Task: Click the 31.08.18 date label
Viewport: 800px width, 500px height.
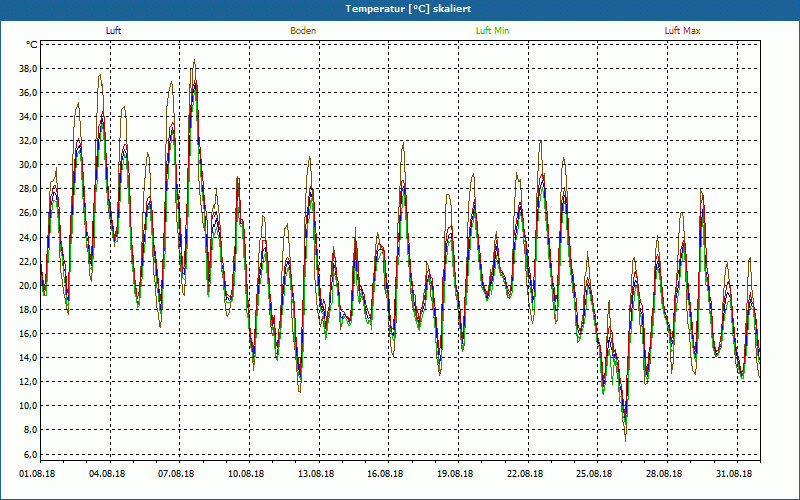Action: coord(734,474)
